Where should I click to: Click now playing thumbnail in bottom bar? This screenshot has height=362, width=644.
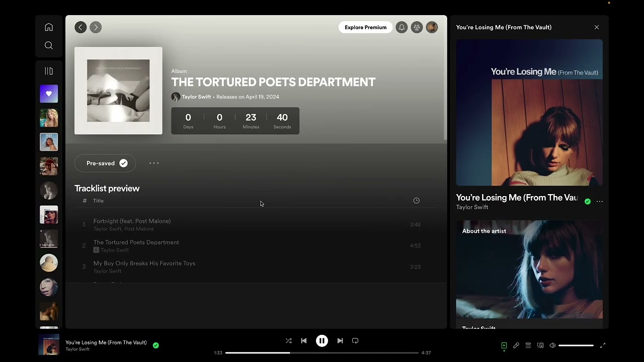point(49,345)
